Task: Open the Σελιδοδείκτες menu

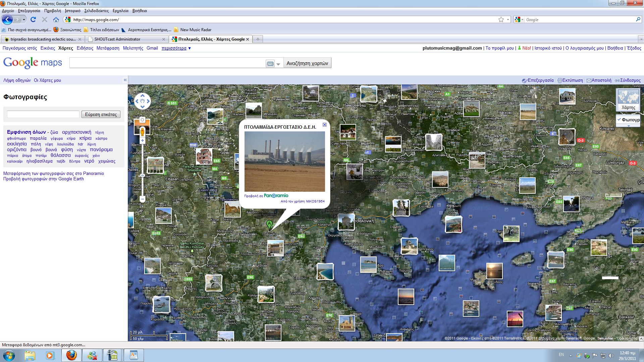Action: [97, 11]
